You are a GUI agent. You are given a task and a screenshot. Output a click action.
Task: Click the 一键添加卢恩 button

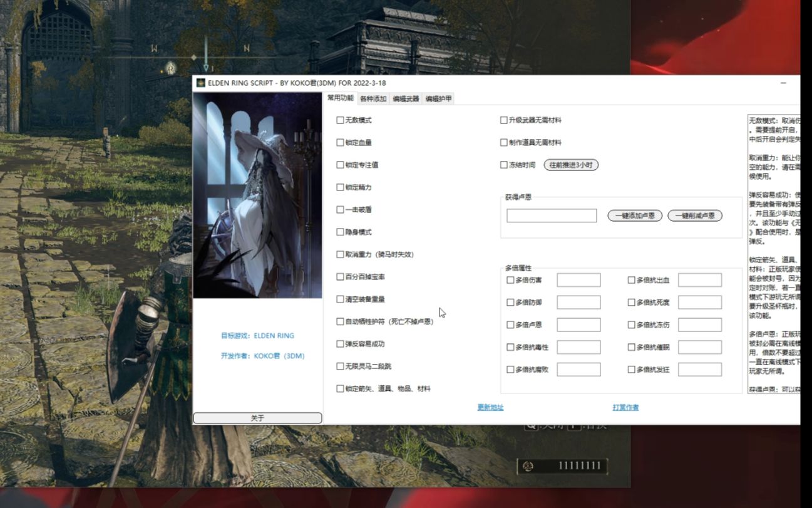[635, 215]
